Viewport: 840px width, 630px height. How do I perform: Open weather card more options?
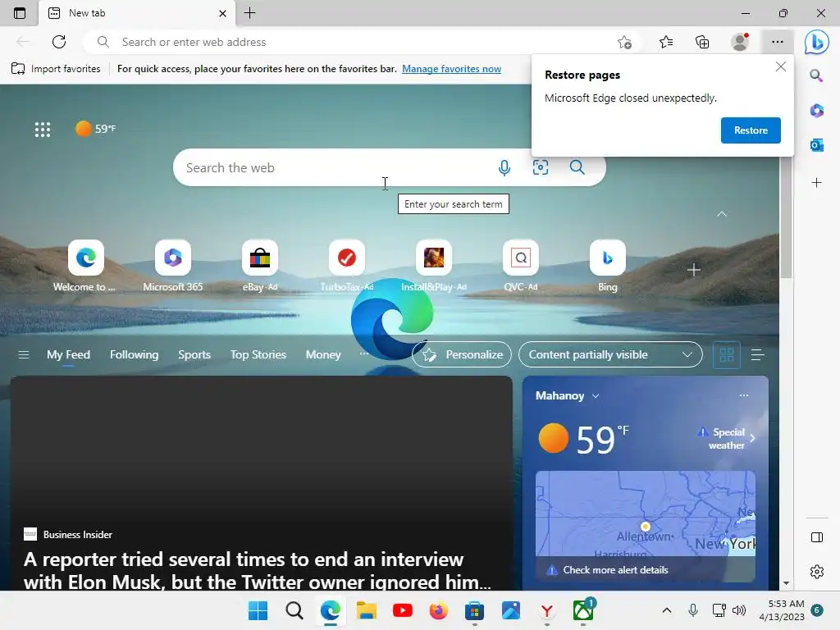[x=743, y=395]
